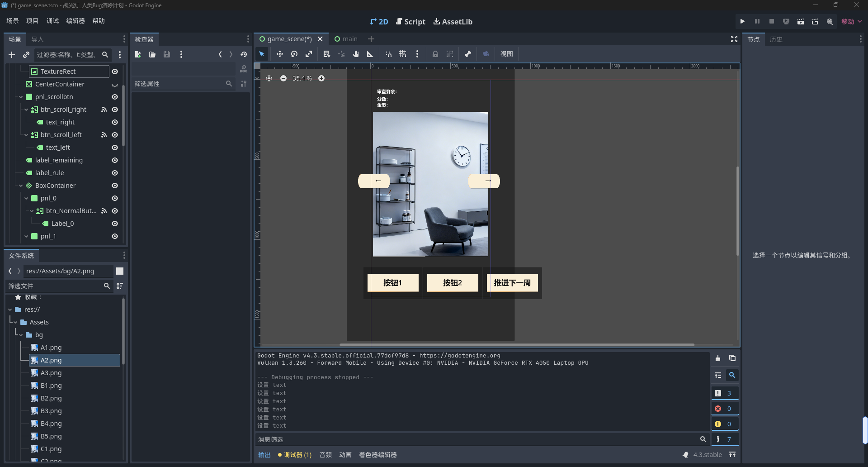This screenshot has height=467, width=868.
Task: Activate the Pan mode hand tool
Action: [356, 54]
